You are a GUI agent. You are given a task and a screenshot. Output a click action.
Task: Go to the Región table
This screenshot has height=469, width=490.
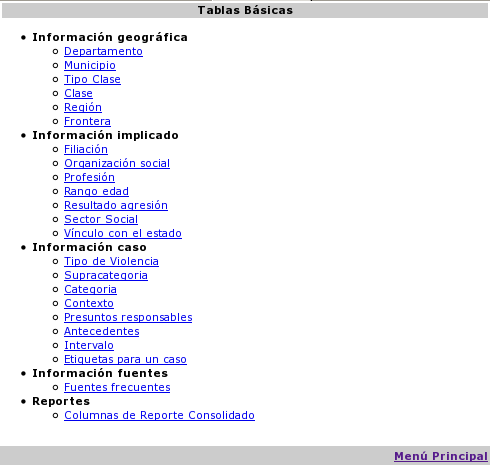pyautogui.click(x=83, y=107)
